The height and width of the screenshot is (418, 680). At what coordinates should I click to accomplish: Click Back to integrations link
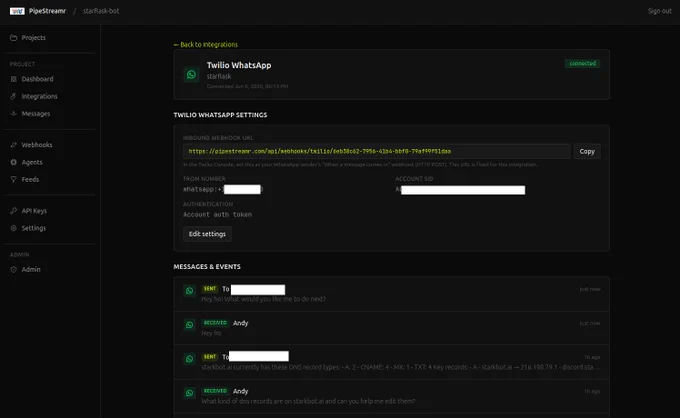(x=206, y=44)
